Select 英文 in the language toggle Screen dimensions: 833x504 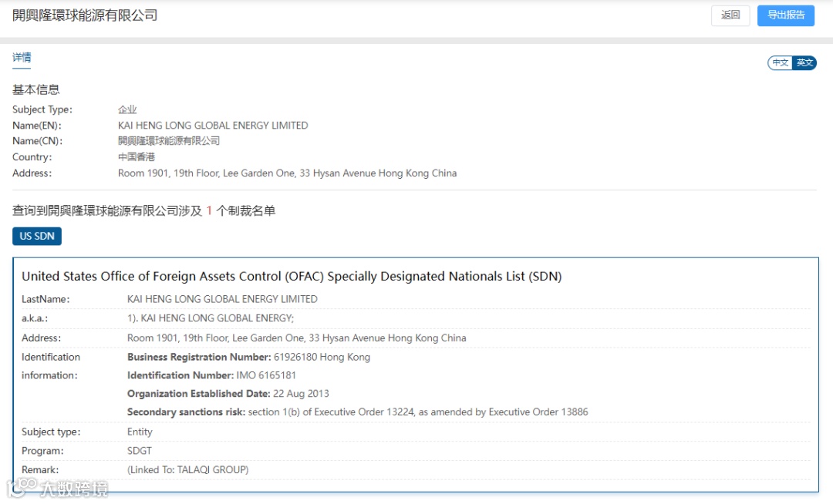(x=804, y=63)
